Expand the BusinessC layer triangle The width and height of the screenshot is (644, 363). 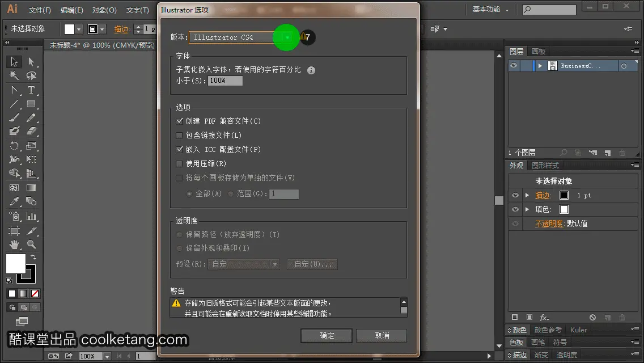click(540, 66)
